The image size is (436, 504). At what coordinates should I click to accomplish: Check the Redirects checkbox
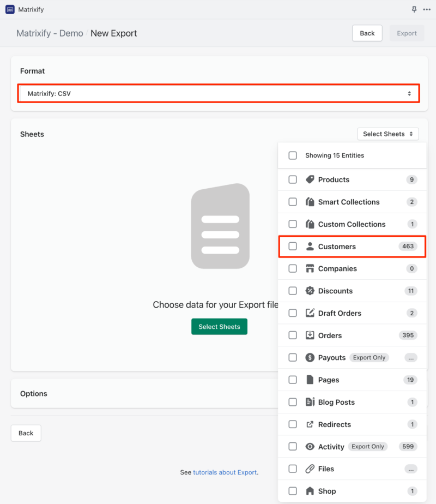click(293, 424)
